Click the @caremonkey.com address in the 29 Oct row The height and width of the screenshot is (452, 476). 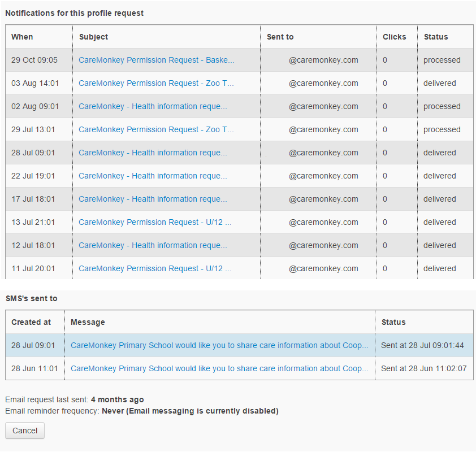pos(323,60)
